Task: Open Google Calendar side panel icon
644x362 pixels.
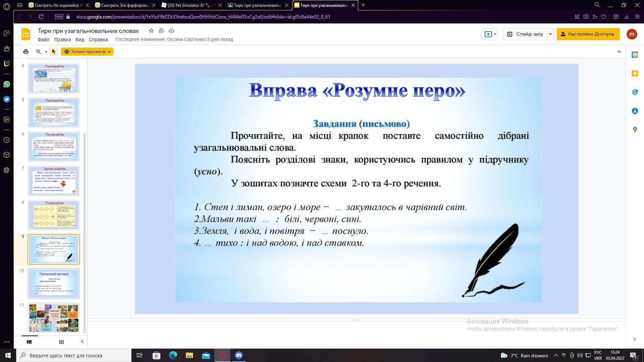Action: point(635,55)
